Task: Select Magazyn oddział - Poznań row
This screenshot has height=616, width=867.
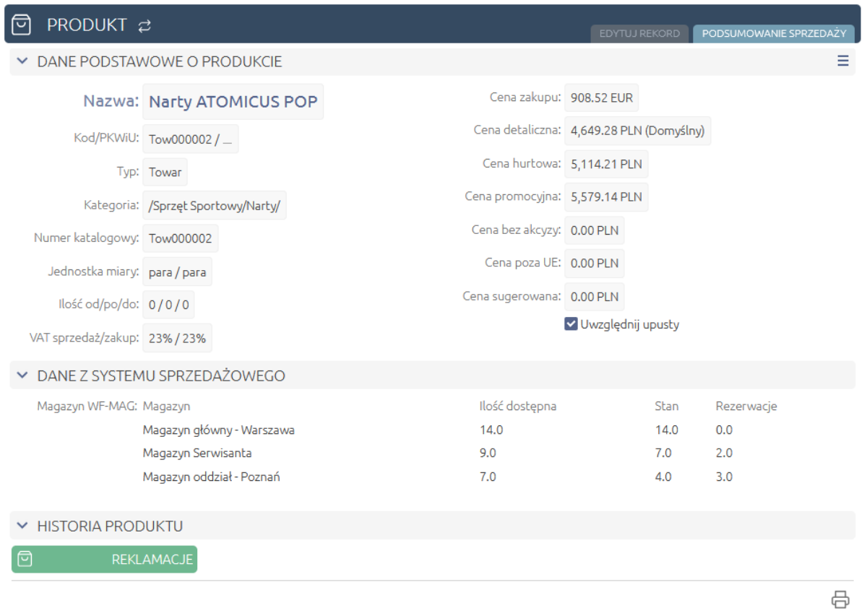Action: pyautogui.click(x=211, y=477)
